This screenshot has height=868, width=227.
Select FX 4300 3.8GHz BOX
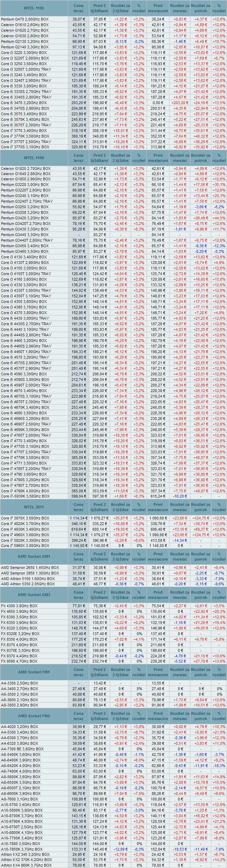click(x=19, y=606)
